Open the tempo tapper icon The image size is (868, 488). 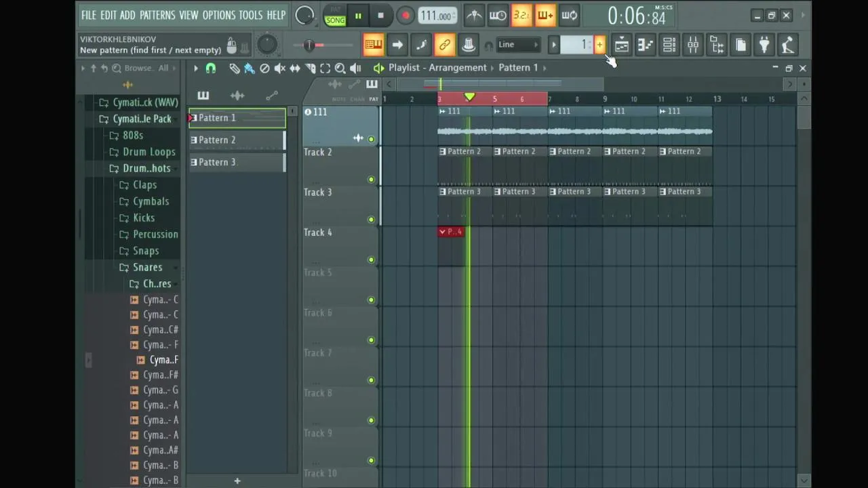coord(788,45)
